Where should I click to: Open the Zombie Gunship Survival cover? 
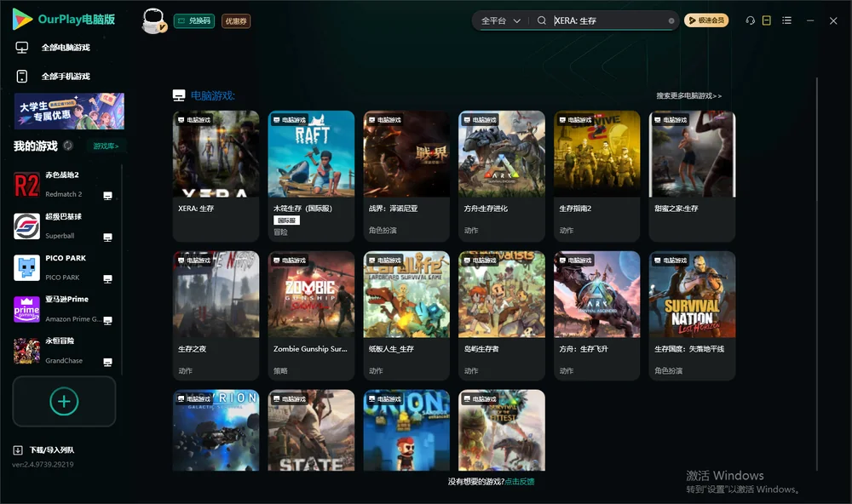coord(311,295)
